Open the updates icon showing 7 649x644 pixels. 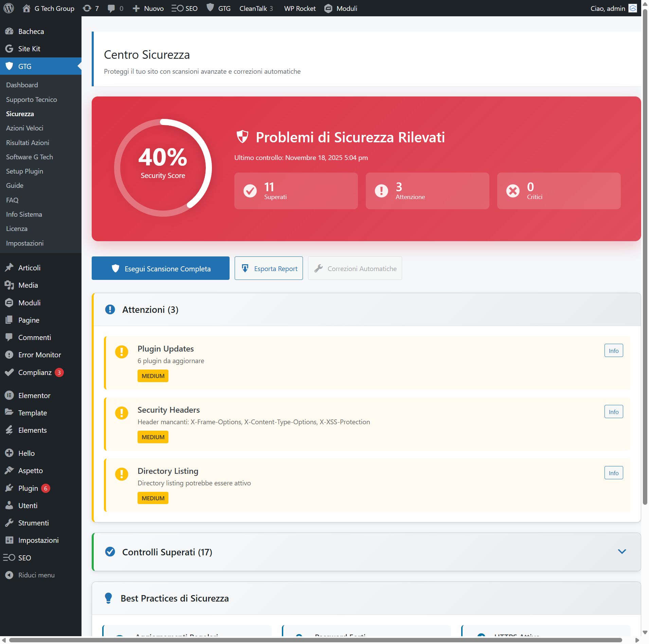coord(90,8)
